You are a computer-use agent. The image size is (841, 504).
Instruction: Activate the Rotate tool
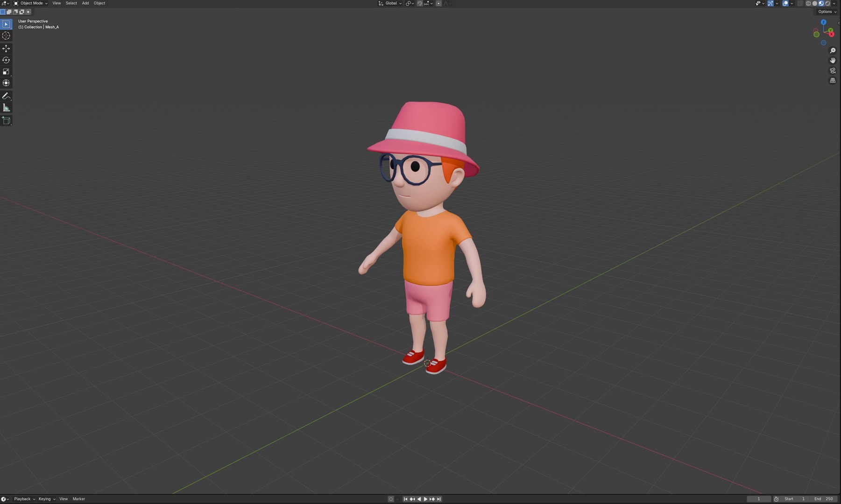(6, 60)
